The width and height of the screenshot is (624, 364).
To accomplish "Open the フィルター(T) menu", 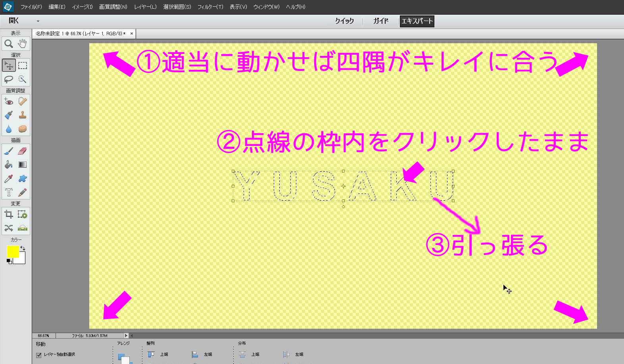I will point(210,7).
